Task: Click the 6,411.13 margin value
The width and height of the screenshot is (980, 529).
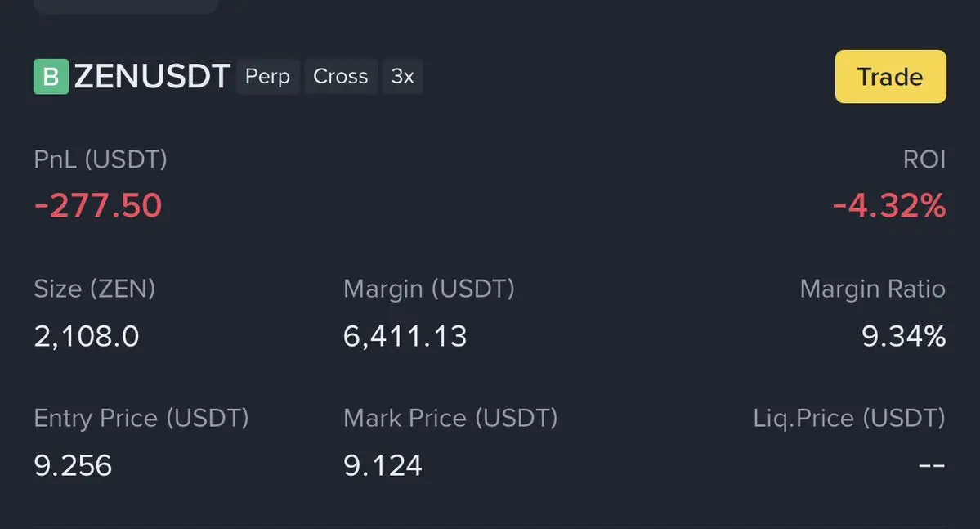Action: (405, 336)
